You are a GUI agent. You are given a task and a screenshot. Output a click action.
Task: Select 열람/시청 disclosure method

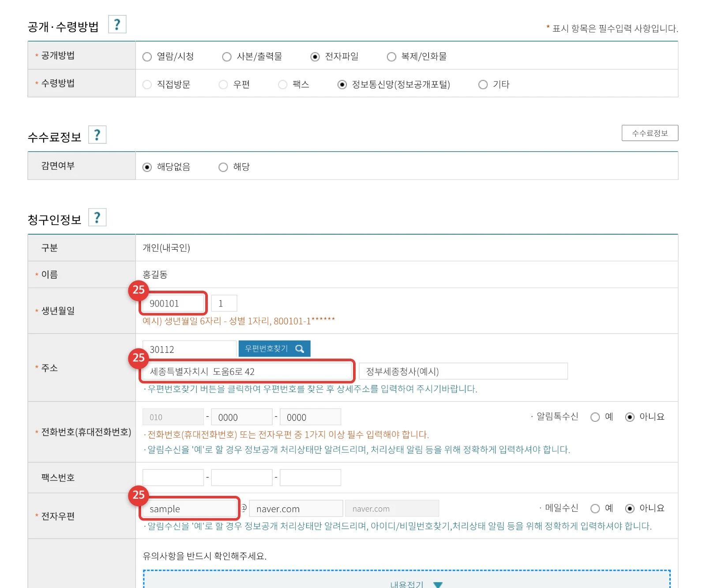pos(147,57)
